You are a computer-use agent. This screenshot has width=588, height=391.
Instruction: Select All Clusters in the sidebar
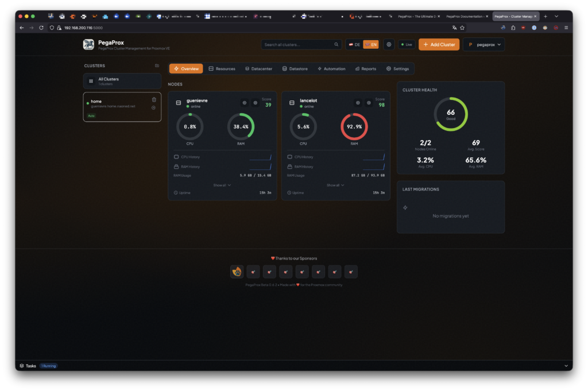point(122,81)
